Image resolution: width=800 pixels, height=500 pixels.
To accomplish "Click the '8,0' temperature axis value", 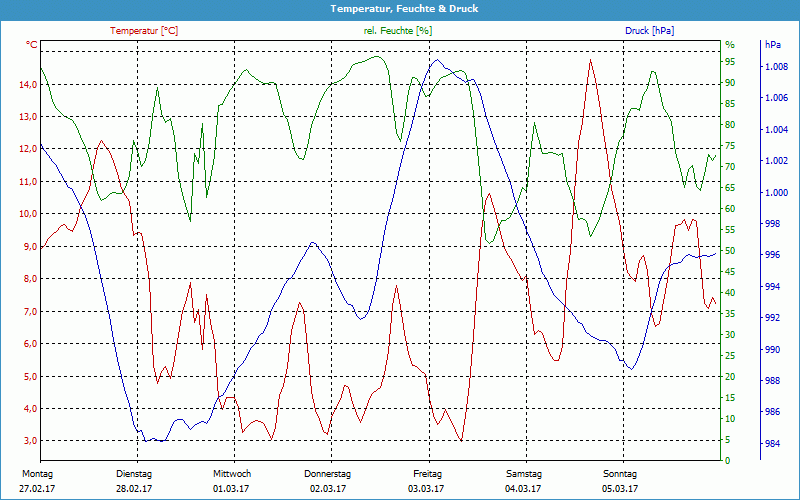I will pos(30,279).
